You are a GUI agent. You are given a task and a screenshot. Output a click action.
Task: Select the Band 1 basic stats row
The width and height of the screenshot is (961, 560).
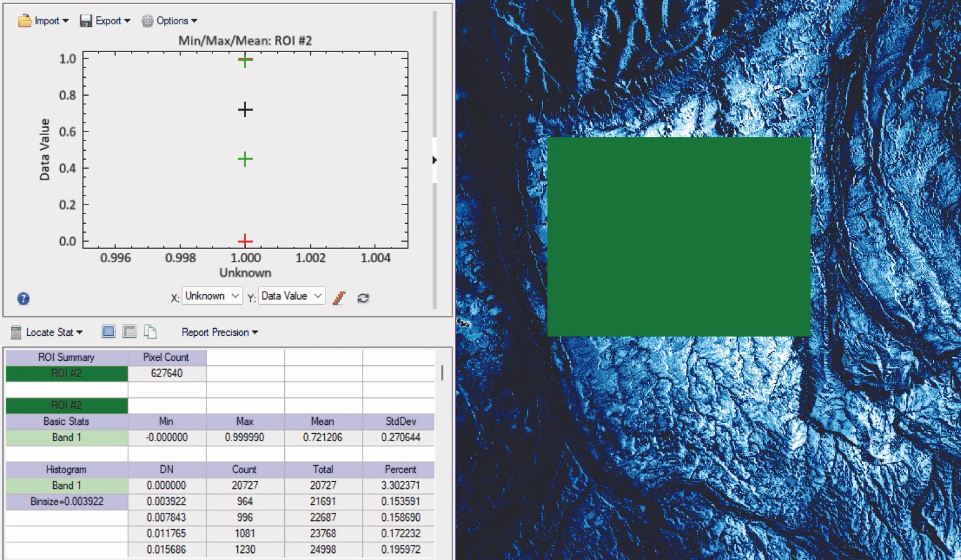[66, 437]
